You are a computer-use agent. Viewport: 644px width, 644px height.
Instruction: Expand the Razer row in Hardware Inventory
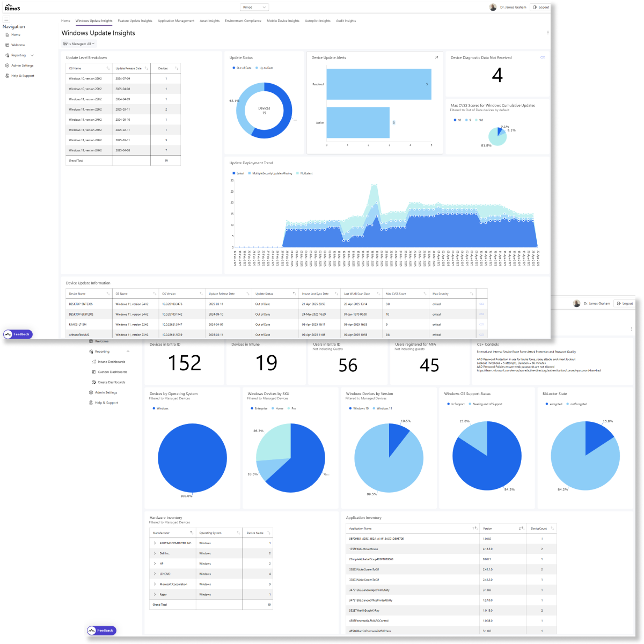coord(155,594)
